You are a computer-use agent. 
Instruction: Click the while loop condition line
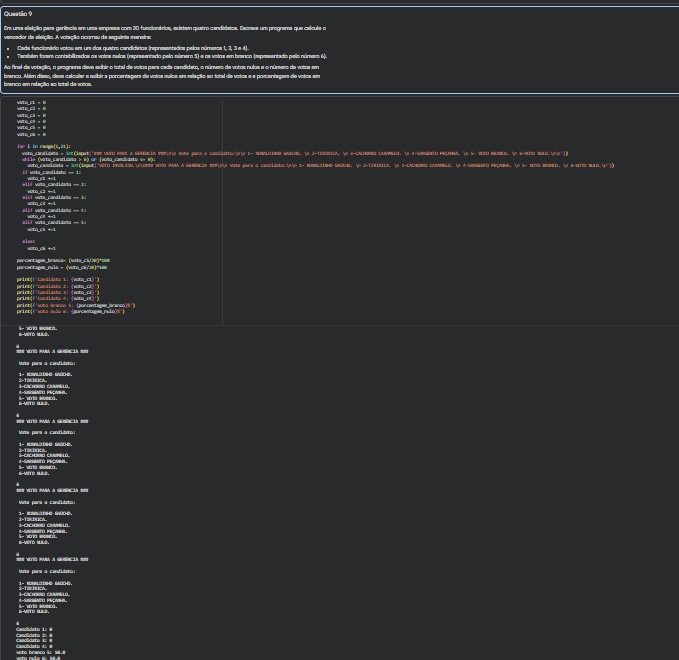pyautogui.click(x=89, y=159)
